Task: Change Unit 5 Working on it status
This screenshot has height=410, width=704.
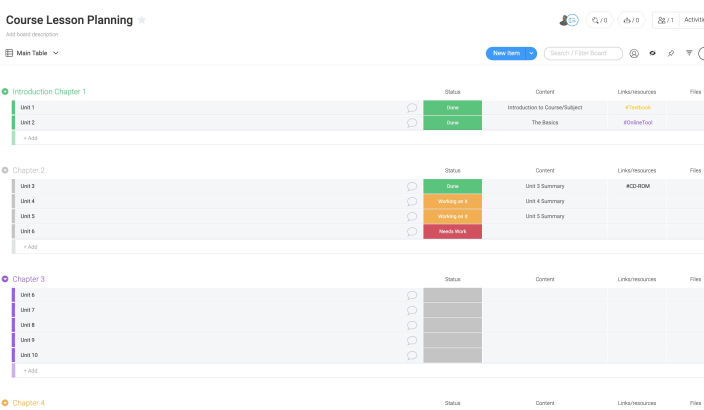Action: click(x=453, y=216)
